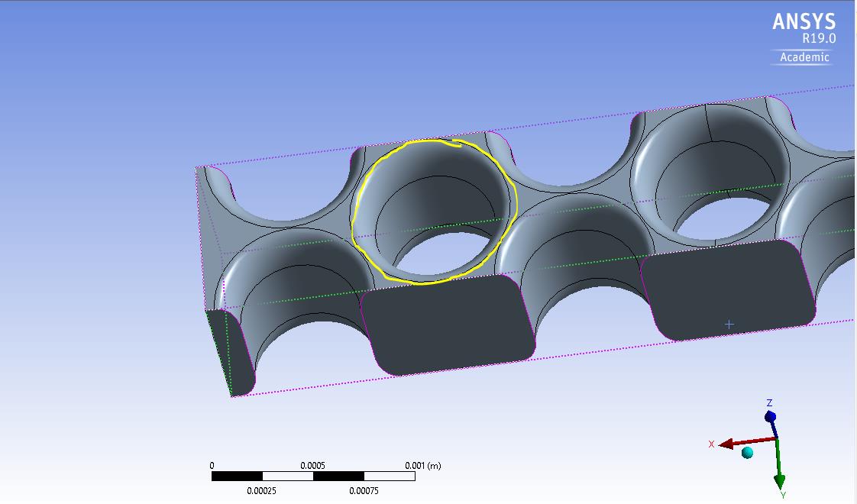Image resolution: width=857 pixels, height=504 pixels.
Task: Click the 0.001 (m) scale ruler label
Action: pyautogui.click(x=423, y=466)
